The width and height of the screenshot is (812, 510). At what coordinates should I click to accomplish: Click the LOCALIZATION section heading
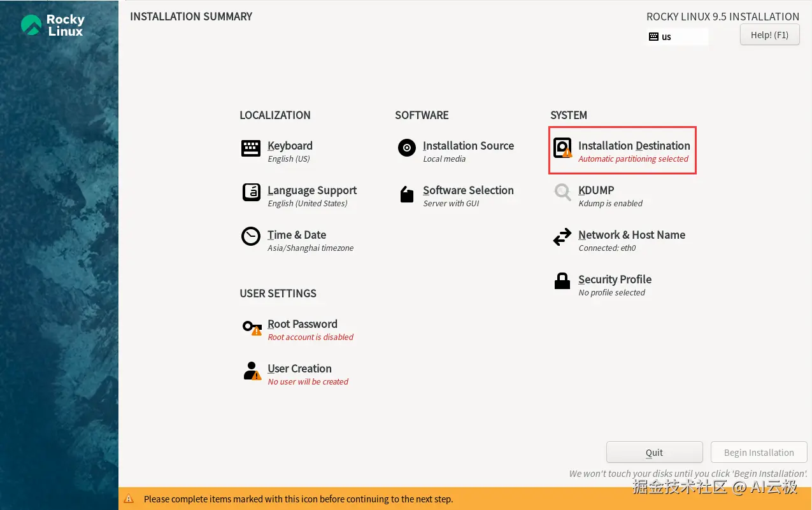275,115
